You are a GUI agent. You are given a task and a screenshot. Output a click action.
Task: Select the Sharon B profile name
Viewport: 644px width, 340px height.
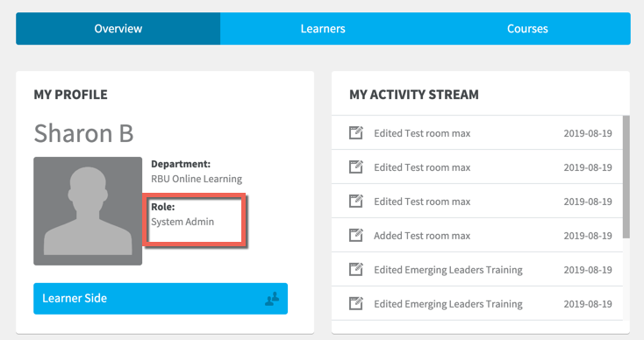click(83, 133)
